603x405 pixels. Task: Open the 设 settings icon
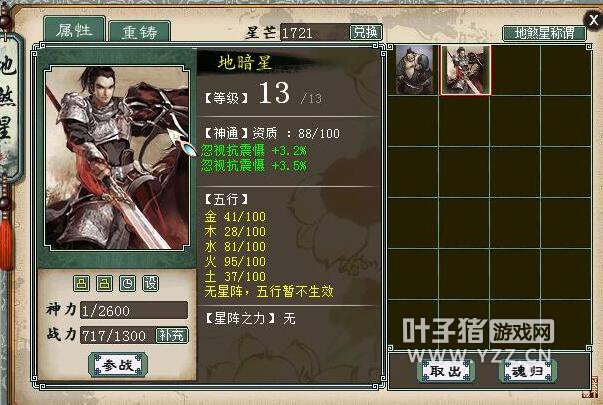pos(150,284)
